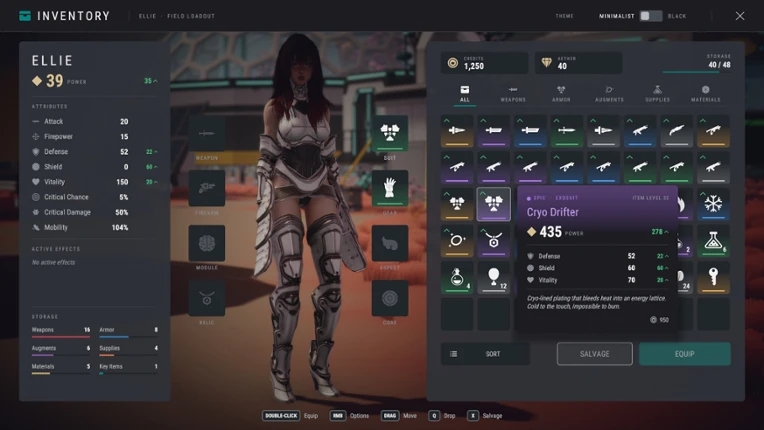Select the snowflake augment item
764x430 pixels.
pos(713,204)
